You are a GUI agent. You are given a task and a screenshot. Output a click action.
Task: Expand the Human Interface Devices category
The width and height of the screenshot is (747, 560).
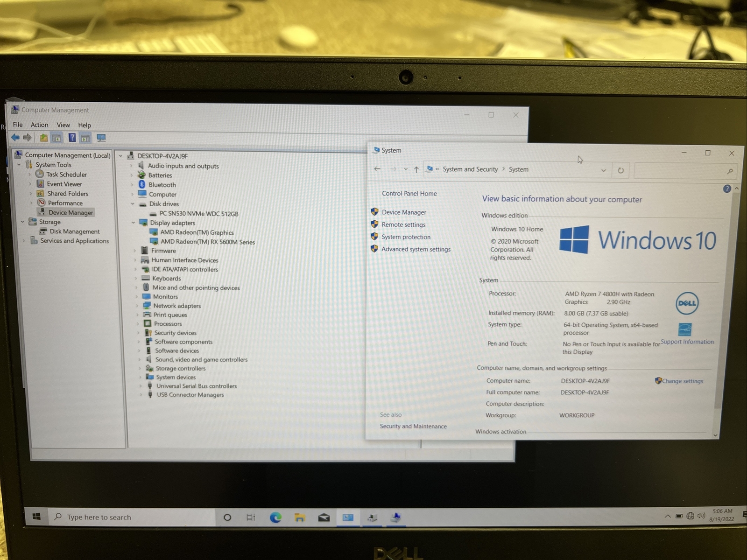[x=135, y=260]
